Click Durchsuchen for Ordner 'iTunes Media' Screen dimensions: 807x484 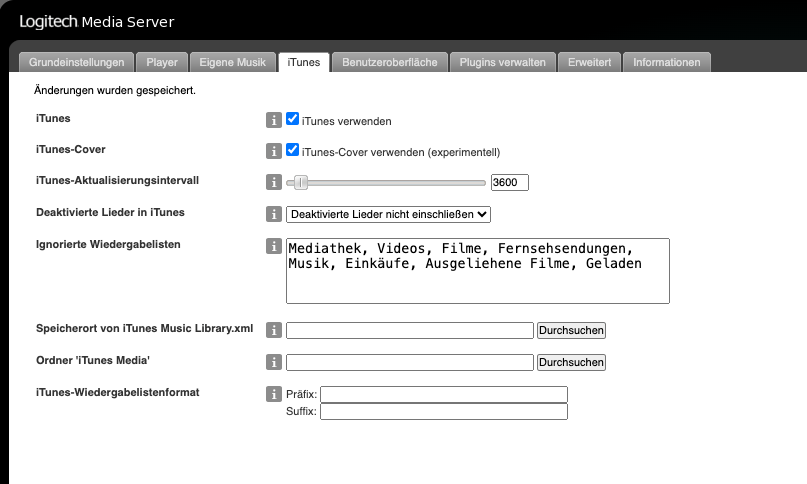coord(571,362)
